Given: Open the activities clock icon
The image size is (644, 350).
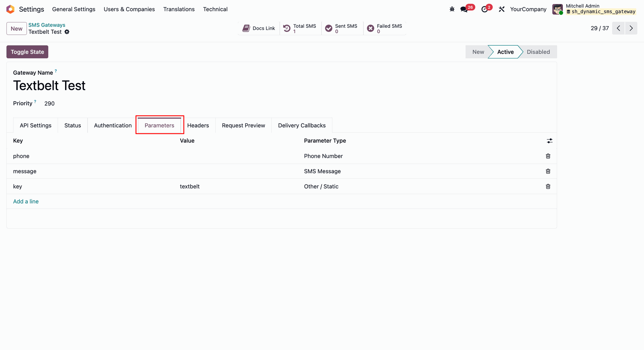Looking at the screenshot, I should coord(484,9).
